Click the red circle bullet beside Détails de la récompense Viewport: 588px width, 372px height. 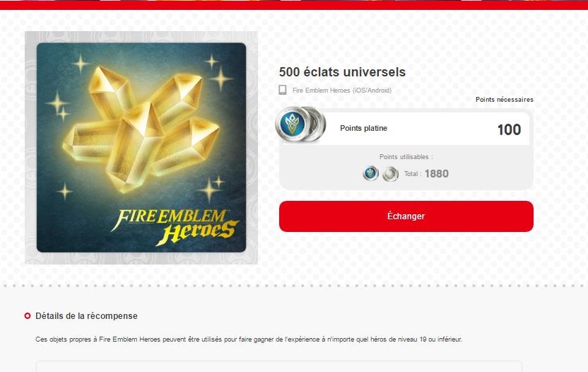coord(28,315)
